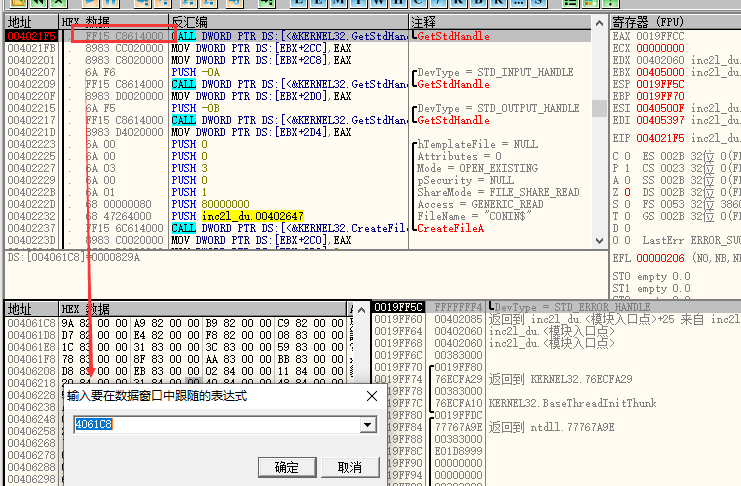The image size is (741, 486).
Task: Click the disassembly pane 地址 column header
Action: click(x=32, y=22)
